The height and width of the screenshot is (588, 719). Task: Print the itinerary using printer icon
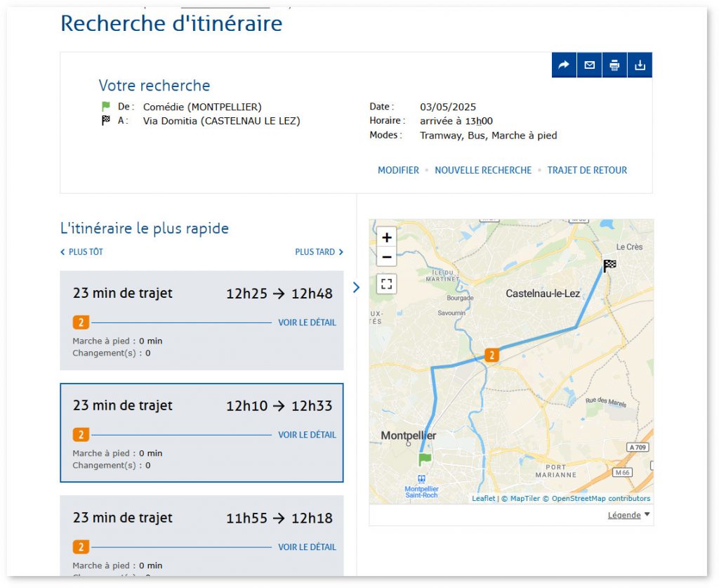pyautogui.click(x=614, y=65)
